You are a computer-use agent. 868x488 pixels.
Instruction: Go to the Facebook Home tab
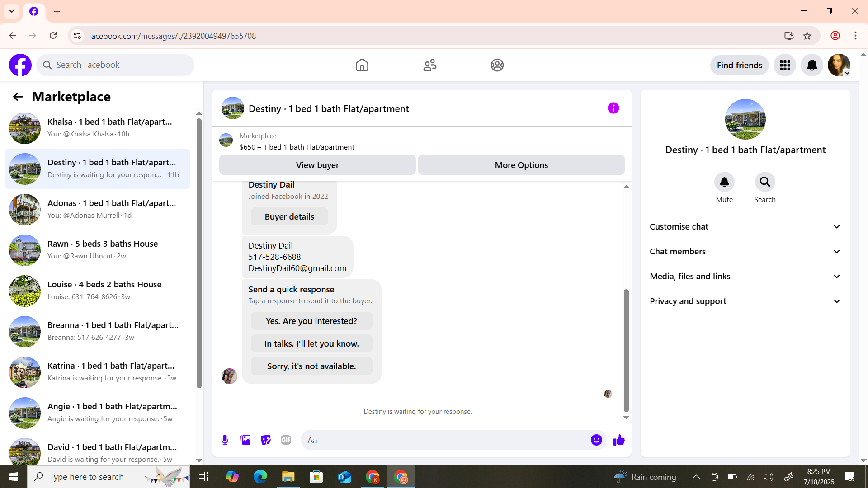[x=362, y=66]
